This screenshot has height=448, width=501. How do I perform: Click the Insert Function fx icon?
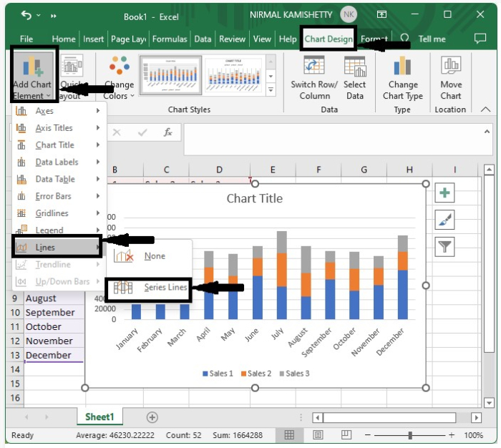tap(167, 132)
